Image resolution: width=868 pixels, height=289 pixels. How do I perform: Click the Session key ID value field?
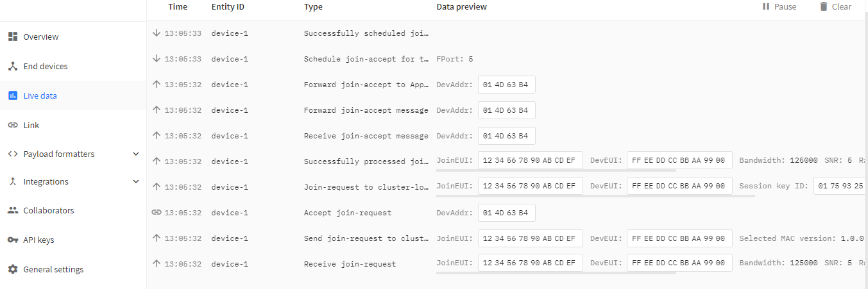click(840, 187)
